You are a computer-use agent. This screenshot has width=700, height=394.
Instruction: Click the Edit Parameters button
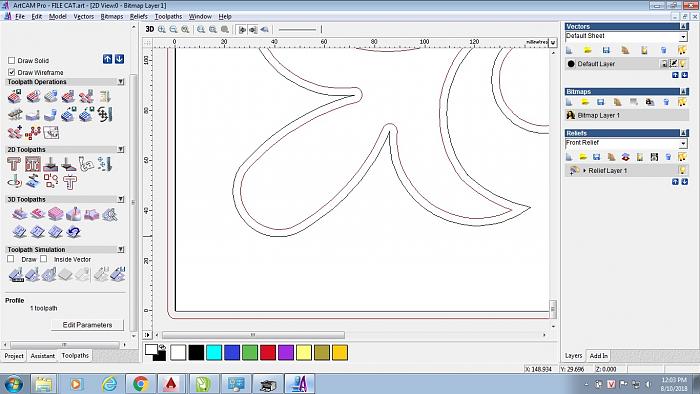tap(87, 325)
